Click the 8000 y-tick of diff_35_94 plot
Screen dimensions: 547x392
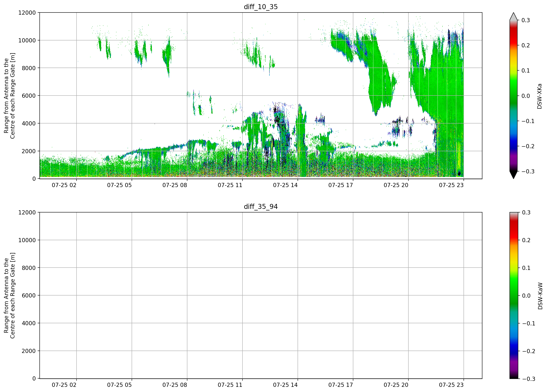(29, 268)
